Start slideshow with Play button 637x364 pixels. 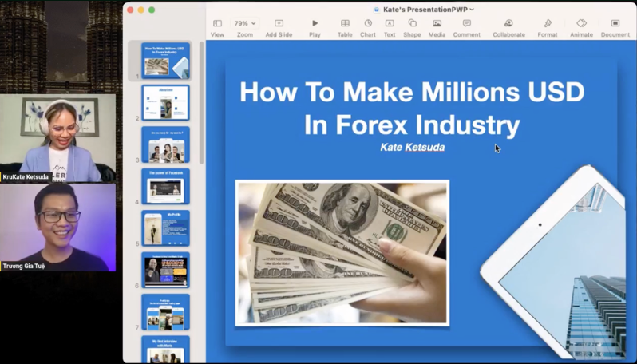click(315, 24)
